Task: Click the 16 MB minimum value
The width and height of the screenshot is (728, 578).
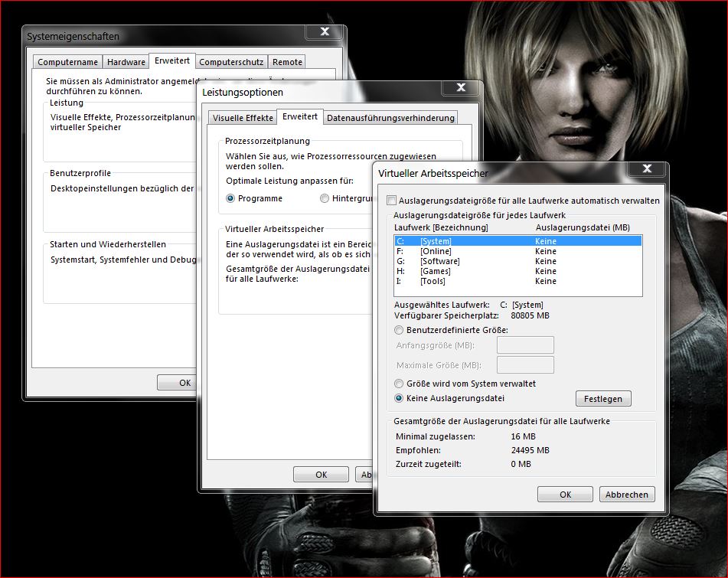Action: tap(524, 436)
